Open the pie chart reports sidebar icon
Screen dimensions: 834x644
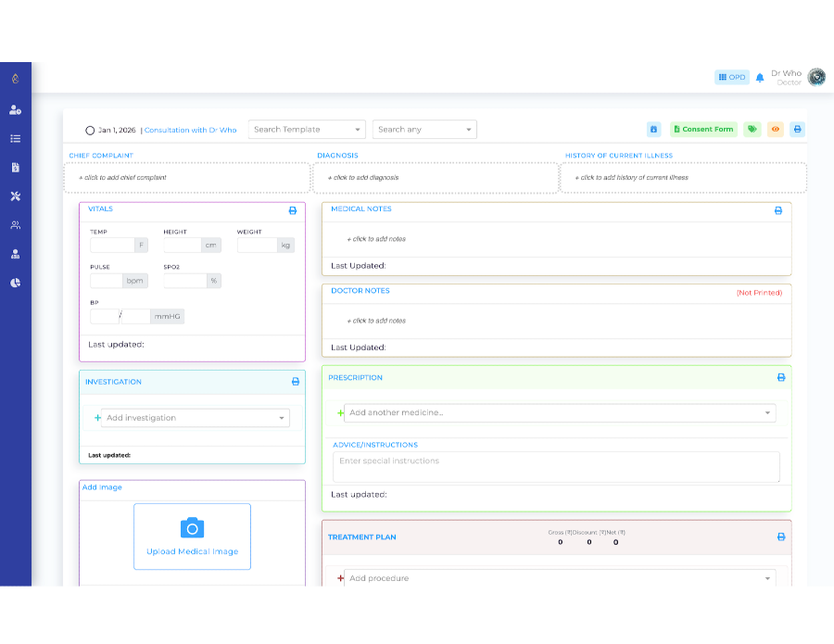coord(16,283)
